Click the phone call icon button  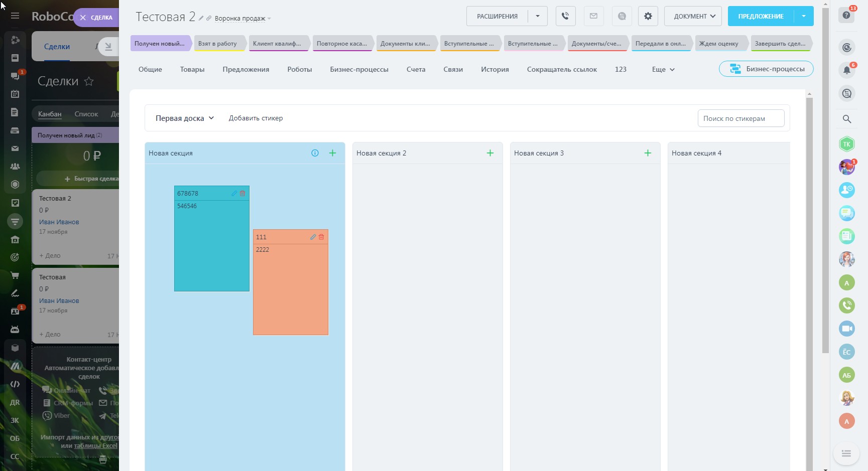(565, 16)
